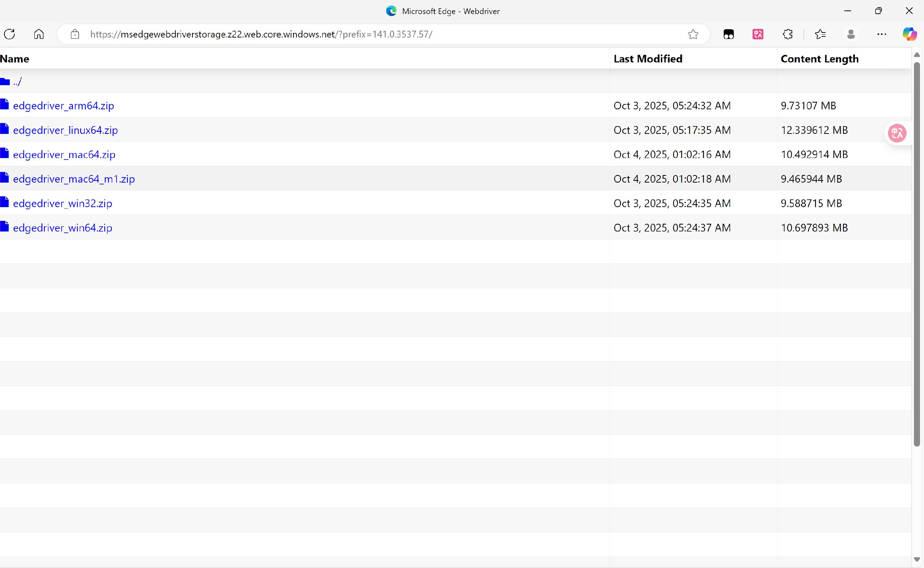Add this page to favorites star
Image resolution: width=924 pixels, height=568 pixels.
point(693,34)
